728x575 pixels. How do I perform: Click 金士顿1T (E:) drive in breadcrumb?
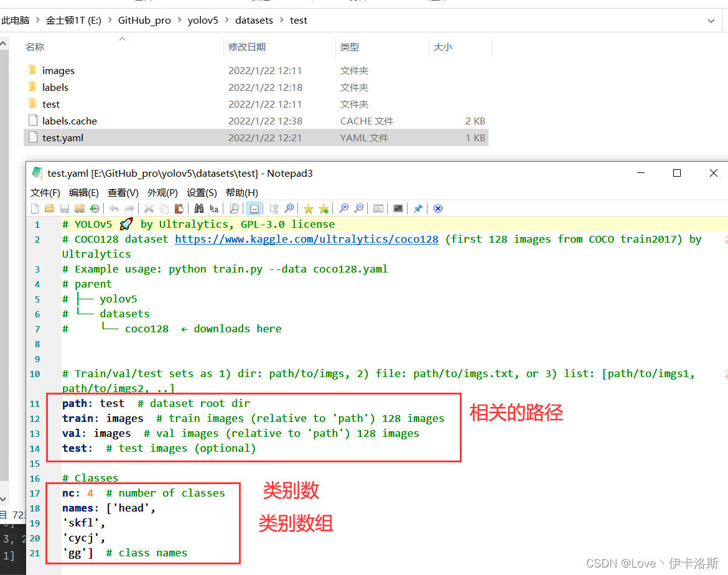pos(73,21)
